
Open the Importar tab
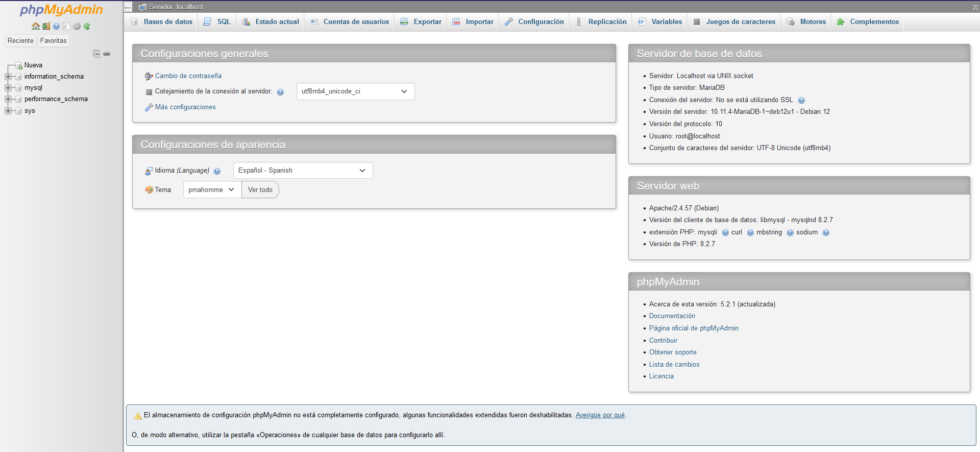coord(473,22)
